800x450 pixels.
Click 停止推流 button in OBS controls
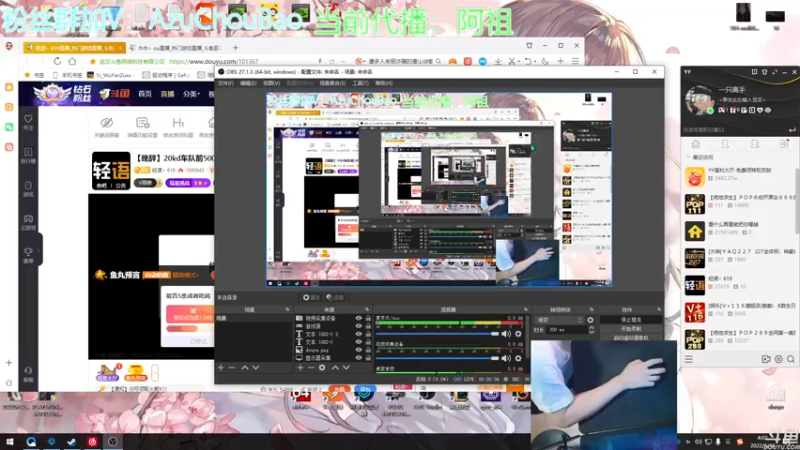pyautogui.click(x=631, y=320)
